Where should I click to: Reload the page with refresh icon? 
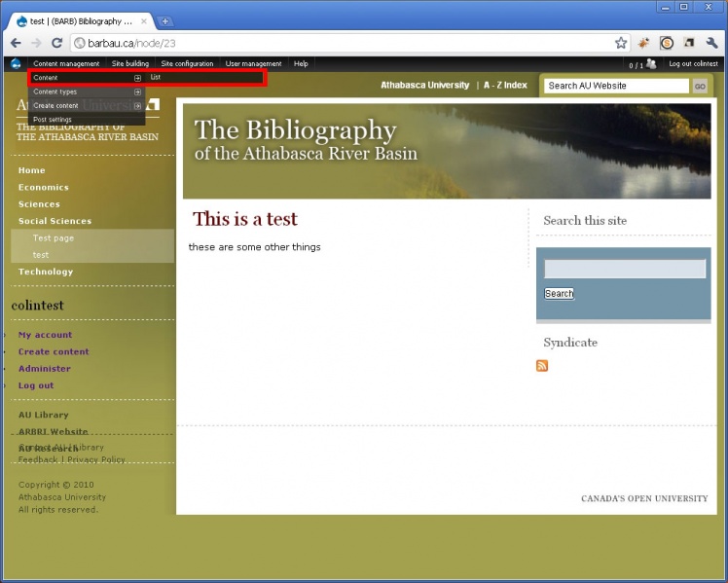pos(56,43)
